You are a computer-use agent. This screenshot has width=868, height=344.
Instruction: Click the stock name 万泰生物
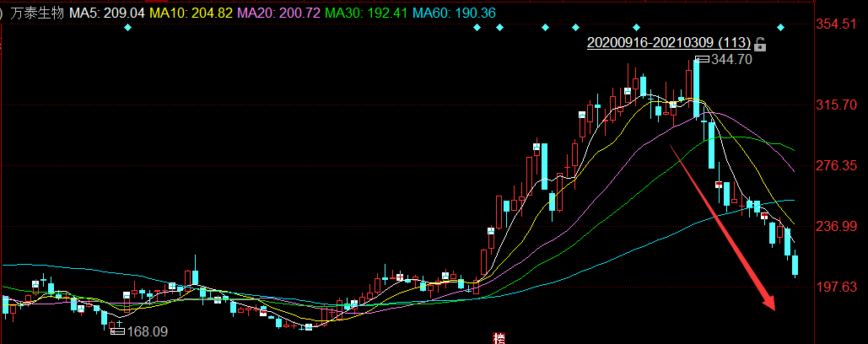click(x=38, y=13)
